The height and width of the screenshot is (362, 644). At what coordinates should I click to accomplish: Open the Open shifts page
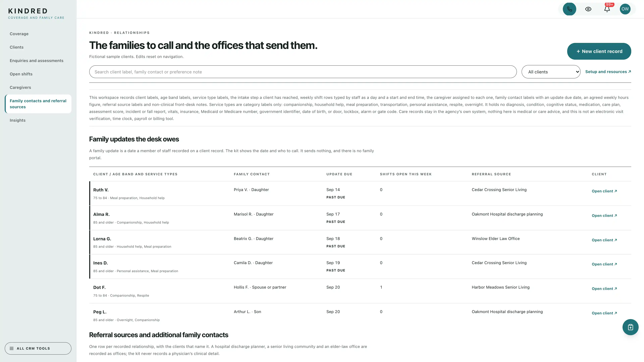click(21, 74)
